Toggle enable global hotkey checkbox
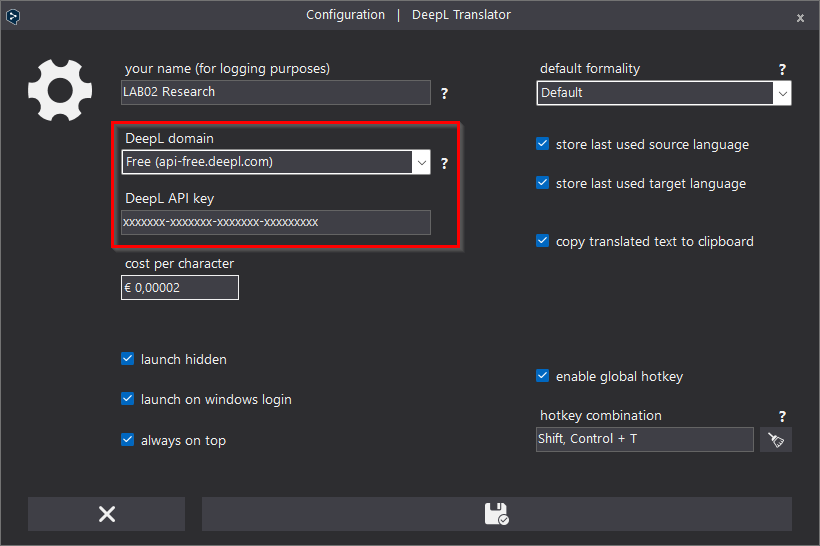 tap(543, 376)
